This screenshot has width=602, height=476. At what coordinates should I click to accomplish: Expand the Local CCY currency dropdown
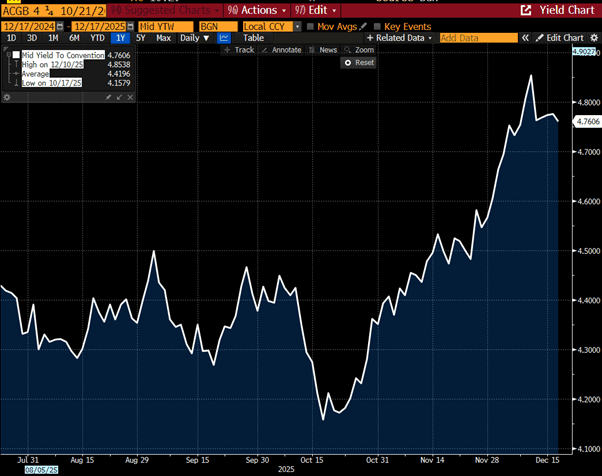click(x=298, y=26)
